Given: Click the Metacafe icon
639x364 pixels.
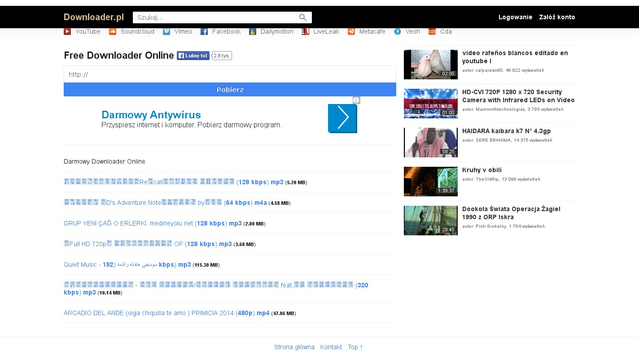Looking at the screenshot, I should [x=351, y=31].
